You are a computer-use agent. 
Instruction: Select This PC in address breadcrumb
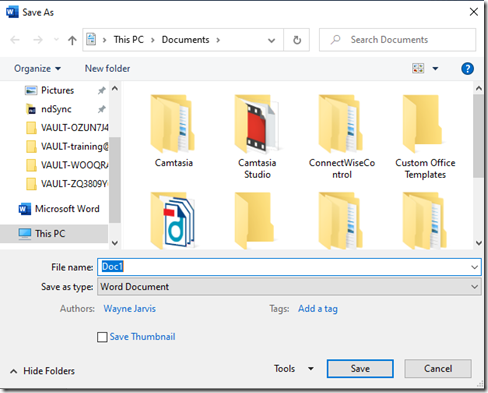click(x=129, y=40)
